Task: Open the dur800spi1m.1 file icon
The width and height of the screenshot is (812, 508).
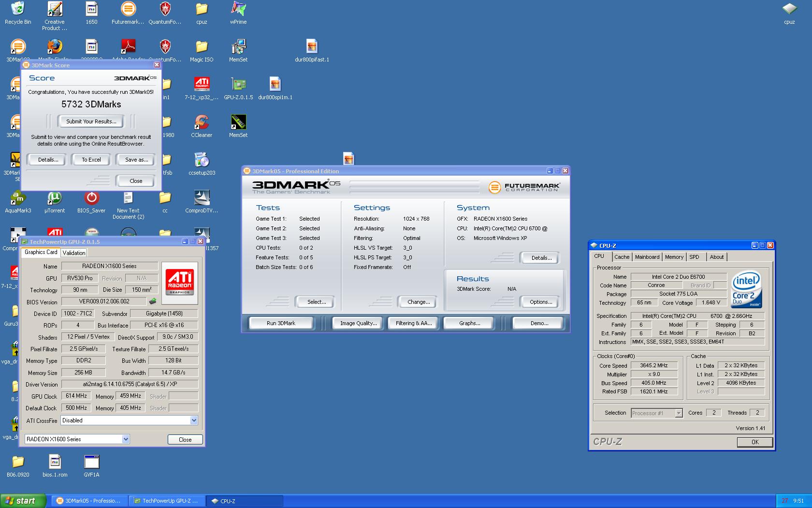Action: point(275,89)
